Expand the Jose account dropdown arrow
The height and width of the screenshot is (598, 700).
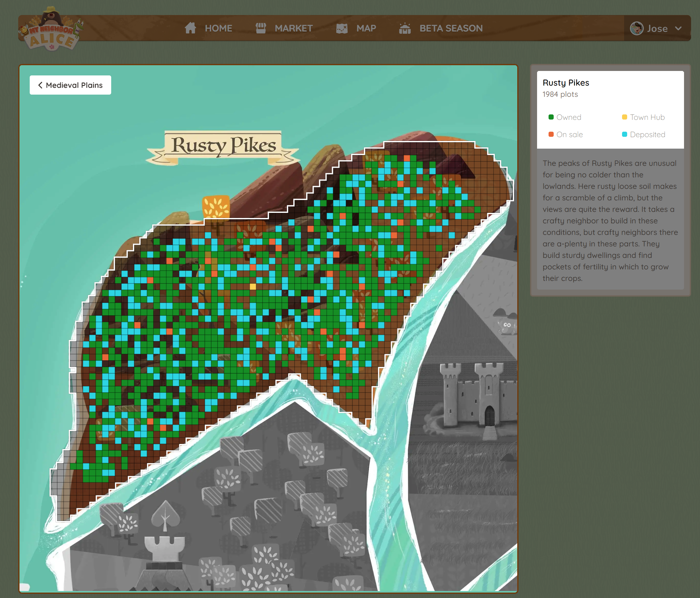[x=678, y=28]
